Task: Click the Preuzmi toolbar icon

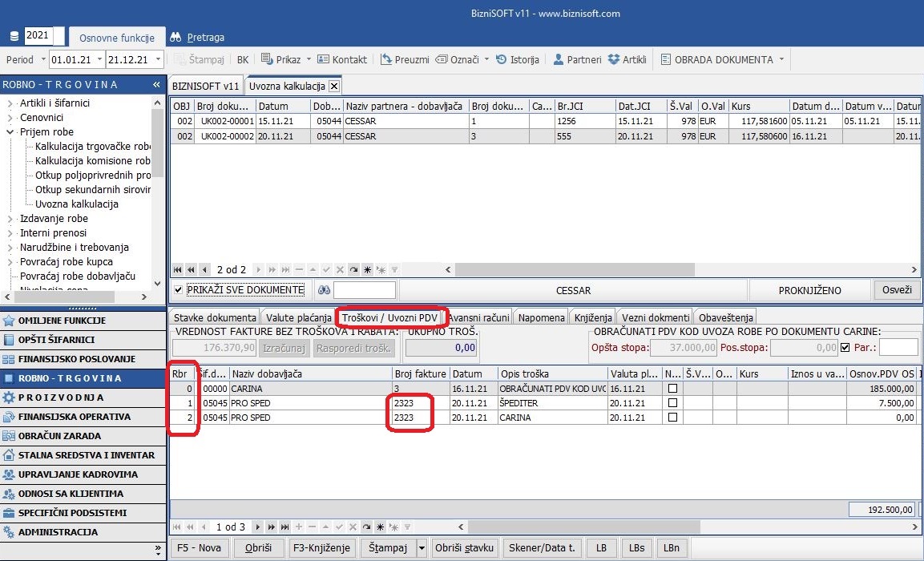Action: click(x=386, y=60)
